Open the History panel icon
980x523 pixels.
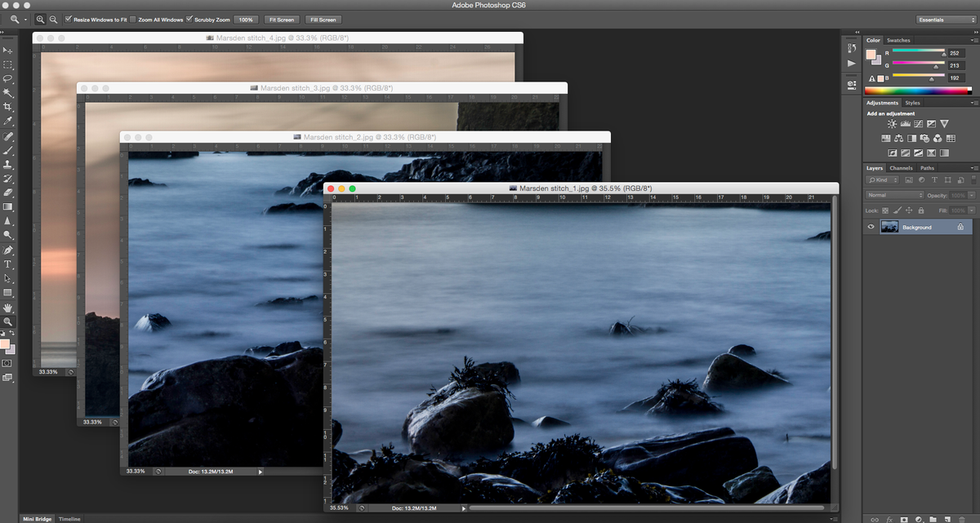(851, 50)
